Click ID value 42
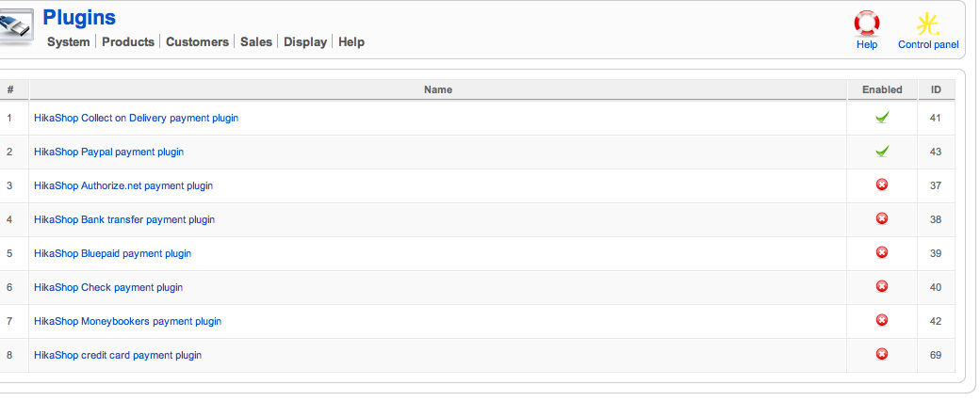980x401 pixels. click(935, 321)
